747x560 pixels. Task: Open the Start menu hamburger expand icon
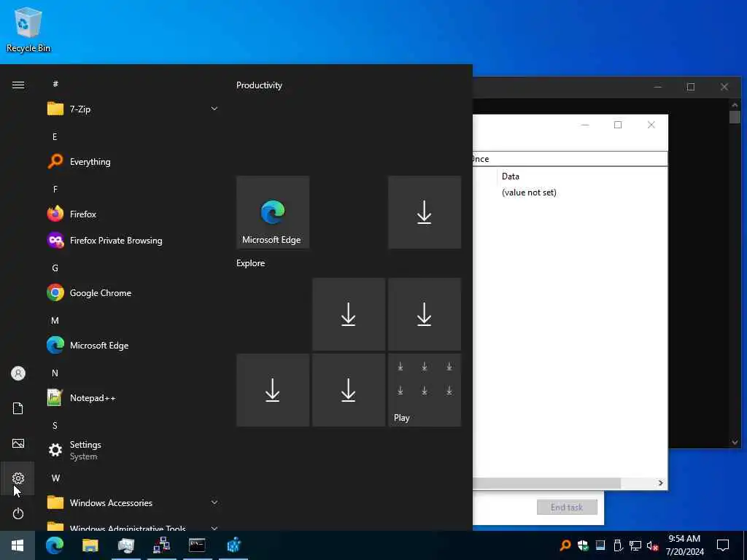tap(18, 85)
